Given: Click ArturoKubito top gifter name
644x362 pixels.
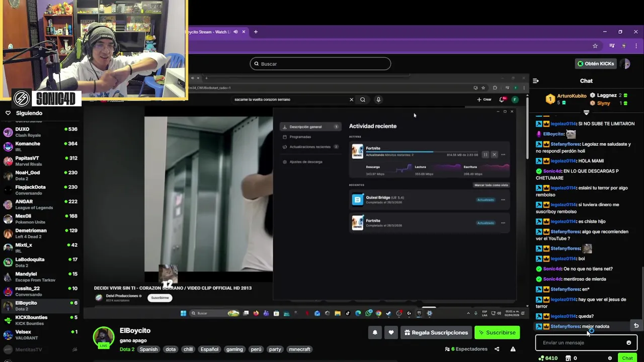Looking at the screenshot, I should [572, 96].
